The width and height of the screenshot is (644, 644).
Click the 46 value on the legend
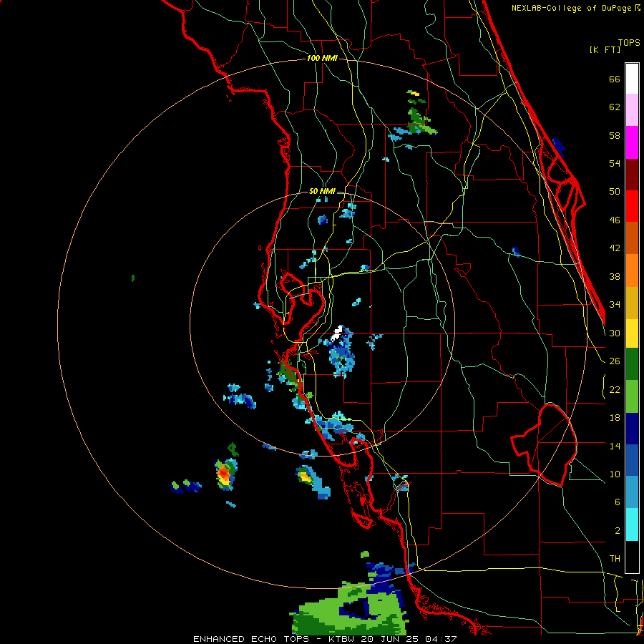click(615, 220)
